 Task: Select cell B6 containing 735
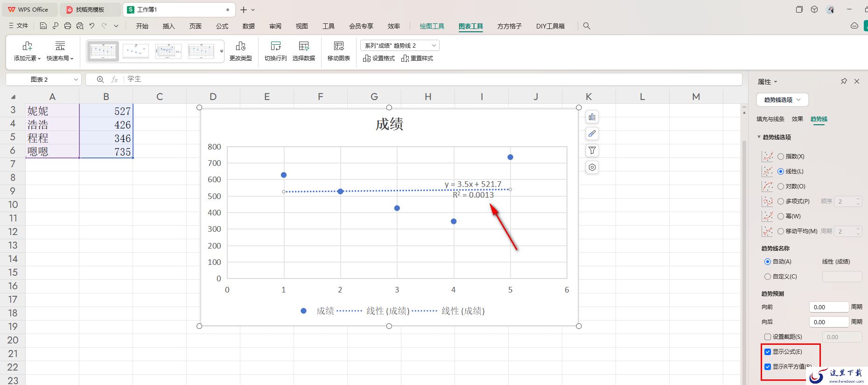point(106,151)
